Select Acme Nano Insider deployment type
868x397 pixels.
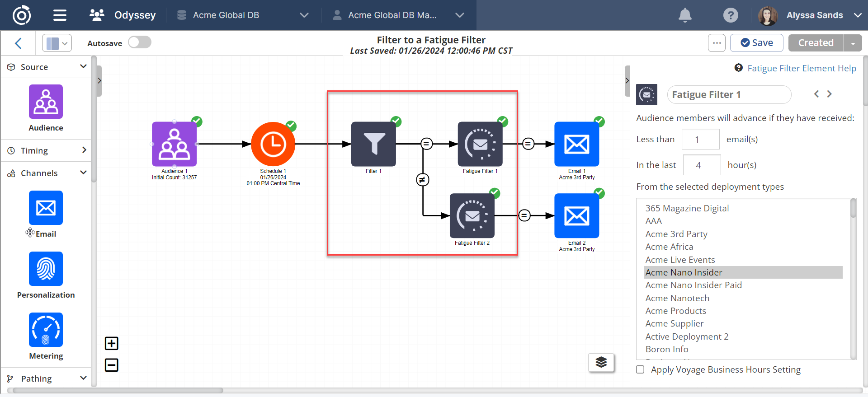(x=684, y=272)
